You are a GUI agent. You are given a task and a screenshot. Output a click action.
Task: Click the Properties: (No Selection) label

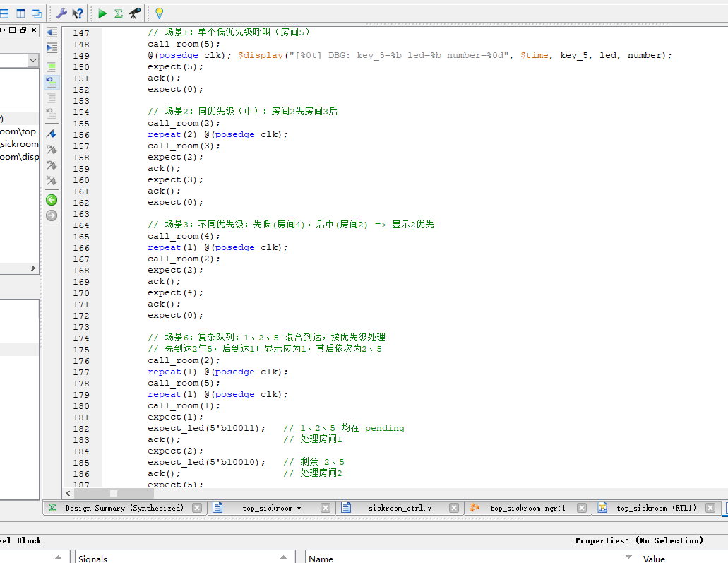[x=639, y=540]
